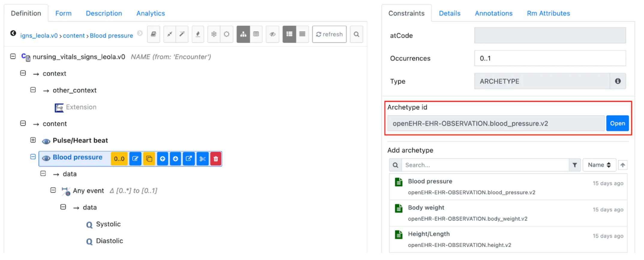This screenshot has height=260, width=644.
Task: Select the compact lines layout icon
Action: [302, 34]
